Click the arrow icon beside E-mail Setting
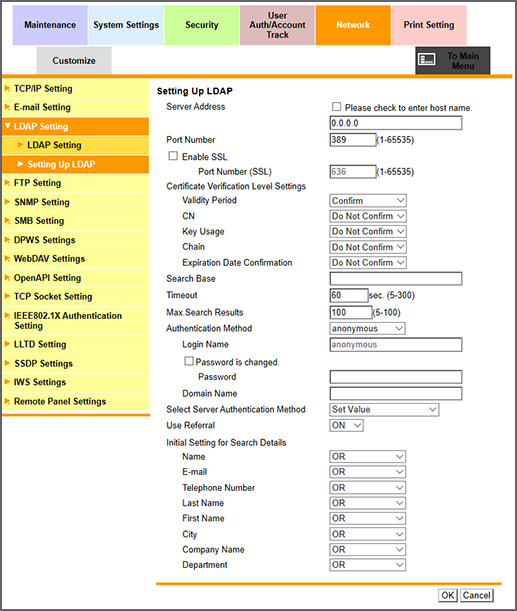 7,107
